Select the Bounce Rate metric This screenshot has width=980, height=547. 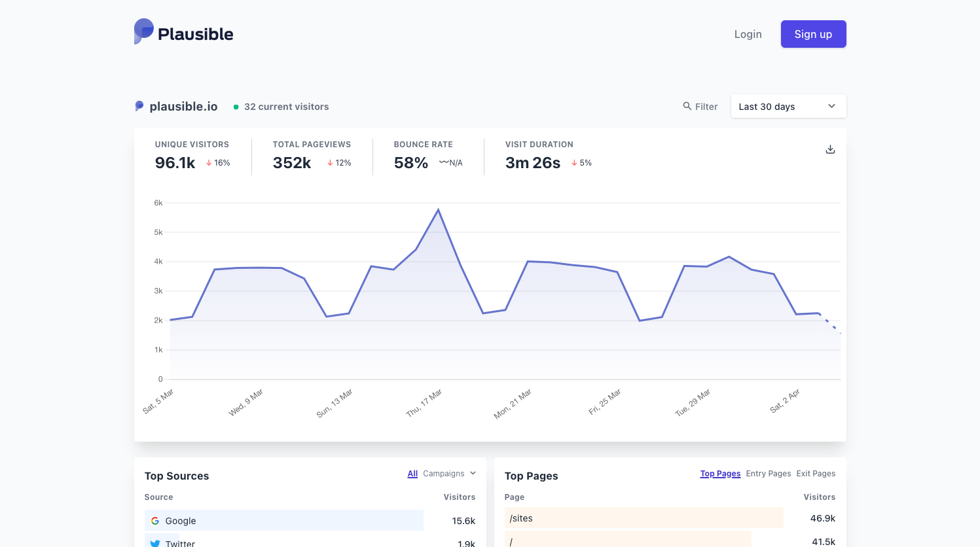(428, 156)
